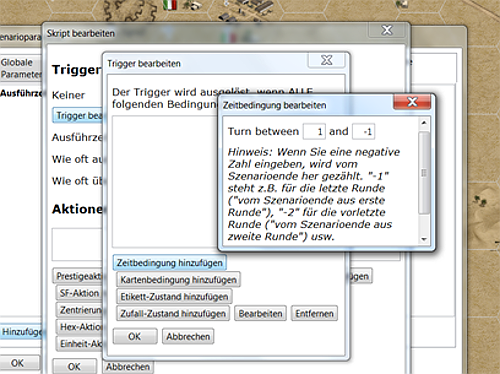The image size is (500, 374).
Task: Click Etikett-Zustand hinzufügen button
Action: (x=174, y=297)
